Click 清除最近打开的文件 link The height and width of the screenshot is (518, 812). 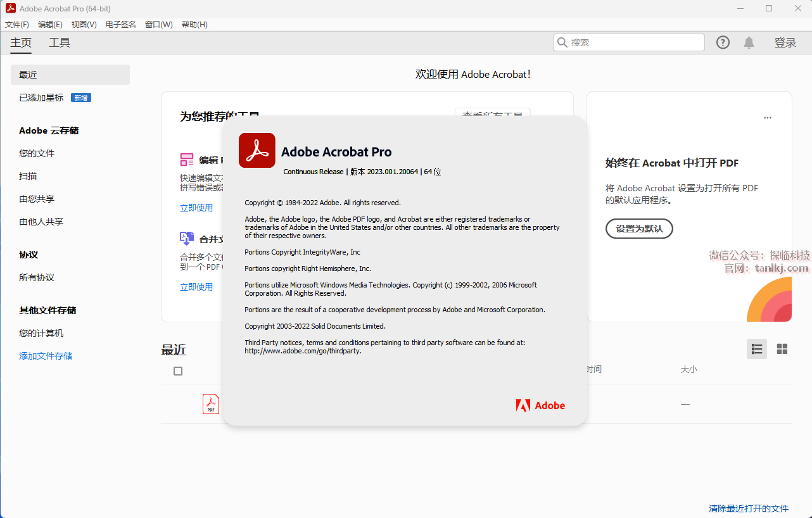click(749, 509)
